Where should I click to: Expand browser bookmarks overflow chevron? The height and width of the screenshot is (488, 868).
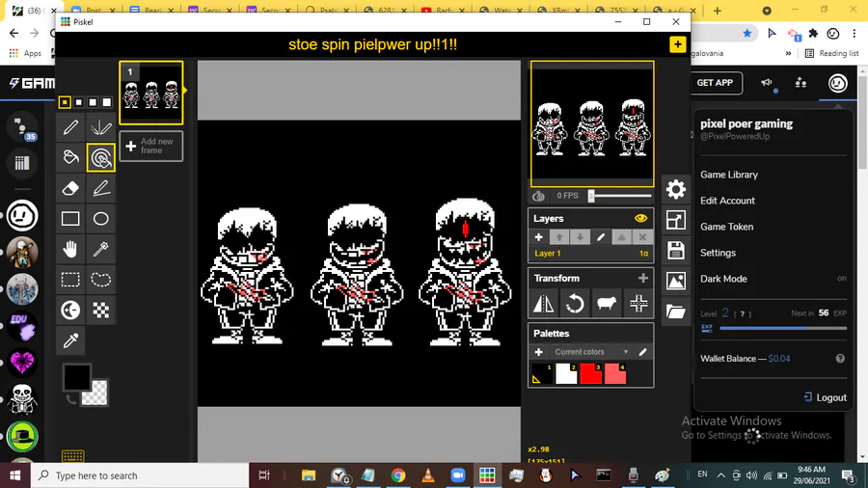pos(788,54)
